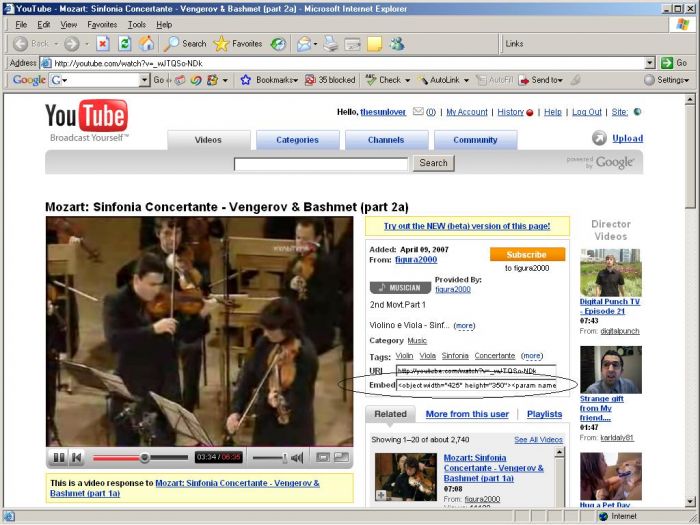Select the Videos tab

point(208,140)
